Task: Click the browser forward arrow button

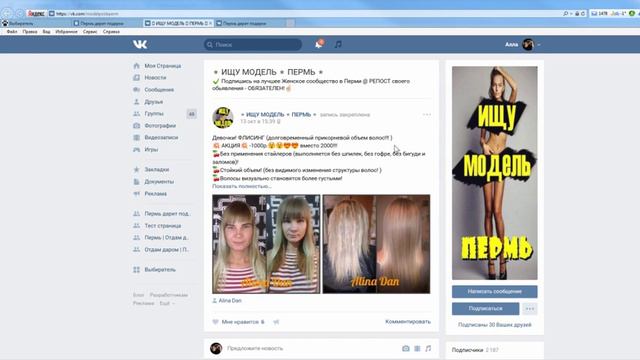Action: point(19,13)
